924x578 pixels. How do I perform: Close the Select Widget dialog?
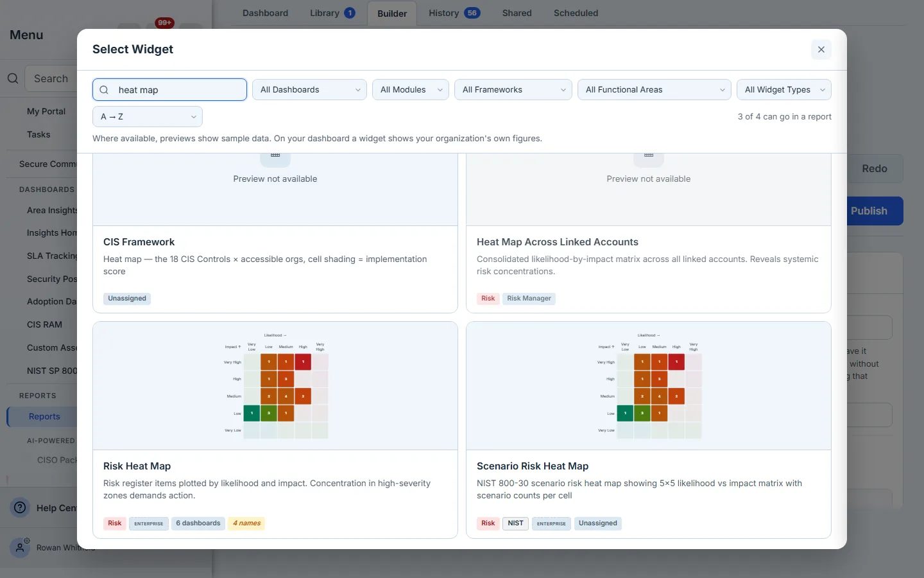coord(821,49)
